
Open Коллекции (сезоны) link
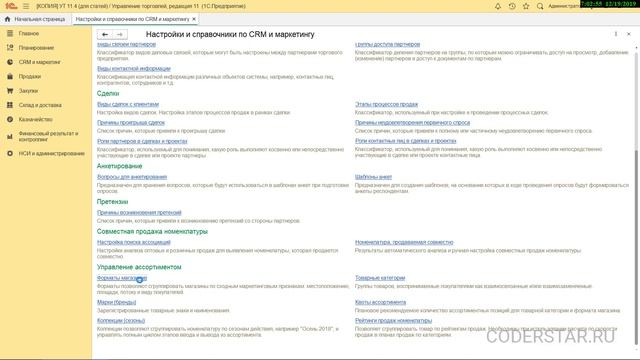(x=121, y=320)
